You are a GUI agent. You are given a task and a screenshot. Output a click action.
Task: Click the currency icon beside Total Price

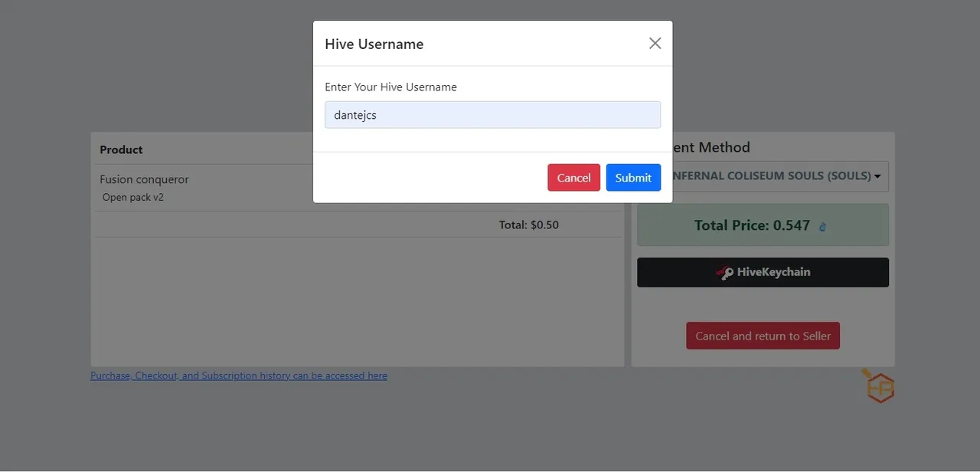click(x=822, y=227)
